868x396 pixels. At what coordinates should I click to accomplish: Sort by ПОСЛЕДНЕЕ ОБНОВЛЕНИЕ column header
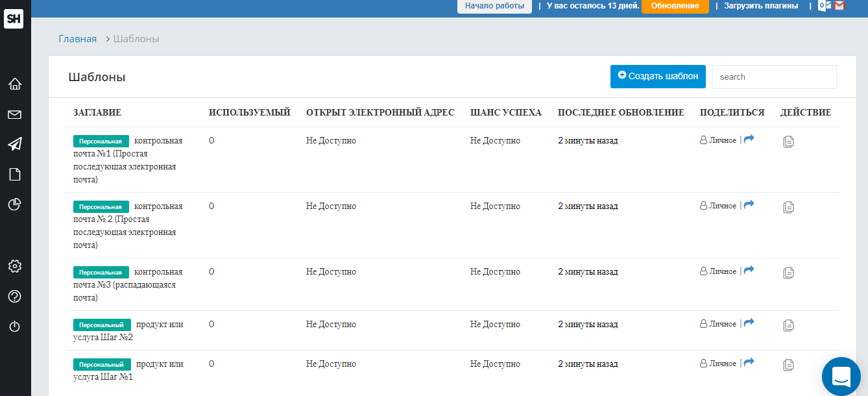pyautogui.click(x=621, y=112)
